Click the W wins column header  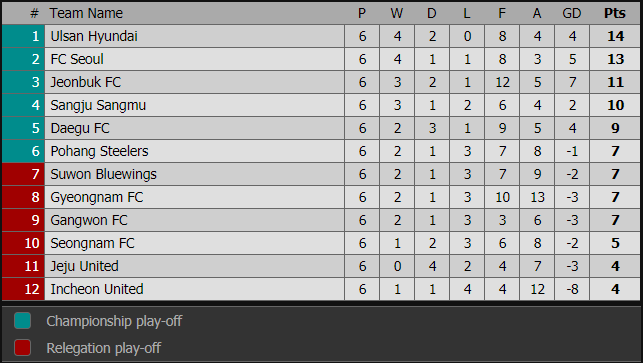click(x=397, y=13)
